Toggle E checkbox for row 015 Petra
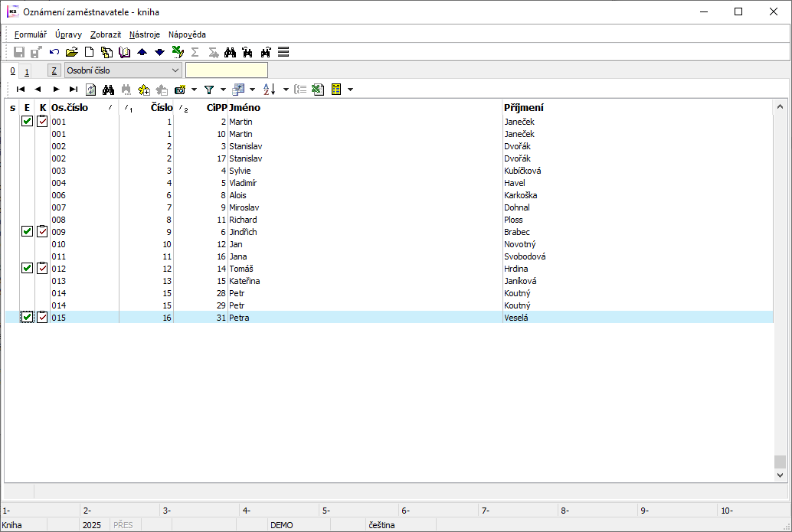 coord(28,317)
